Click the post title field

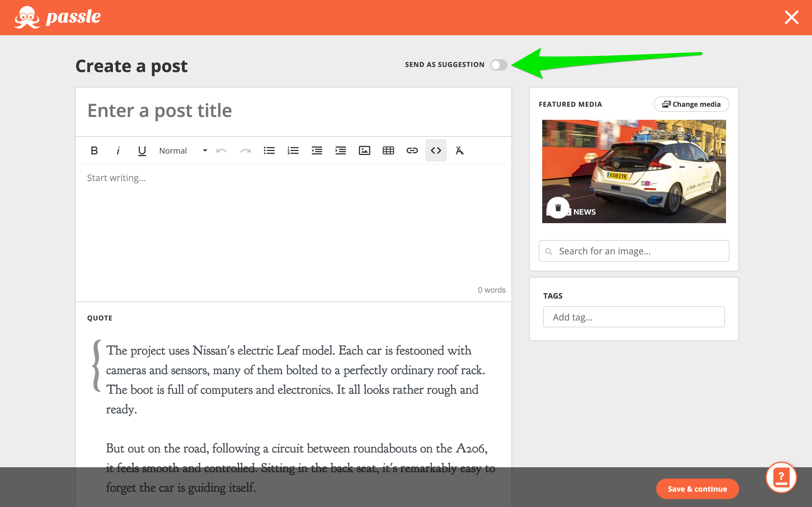point(293,111)
